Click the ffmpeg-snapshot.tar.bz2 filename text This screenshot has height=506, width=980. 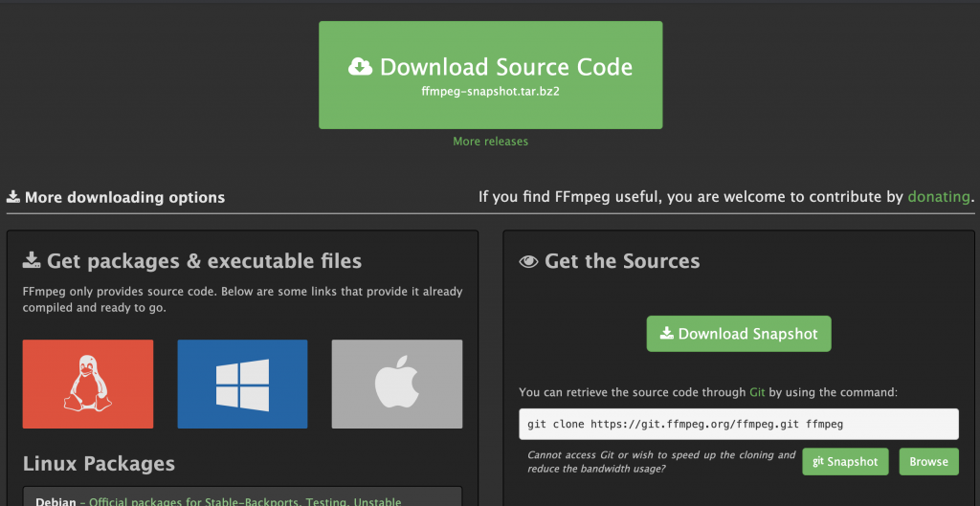(x=491, y=91)
